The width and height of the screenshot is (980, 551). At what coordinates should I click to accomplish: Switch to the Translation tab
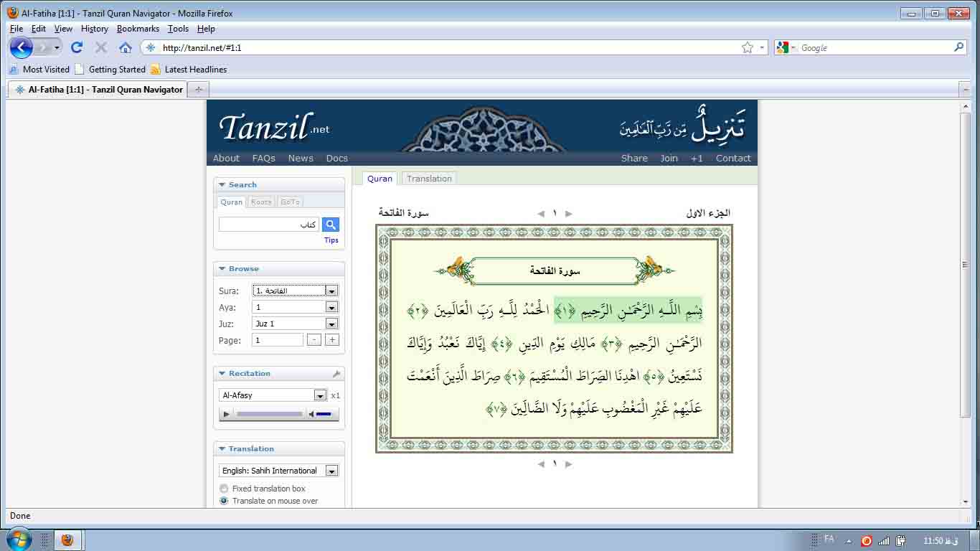click(429, 179)
